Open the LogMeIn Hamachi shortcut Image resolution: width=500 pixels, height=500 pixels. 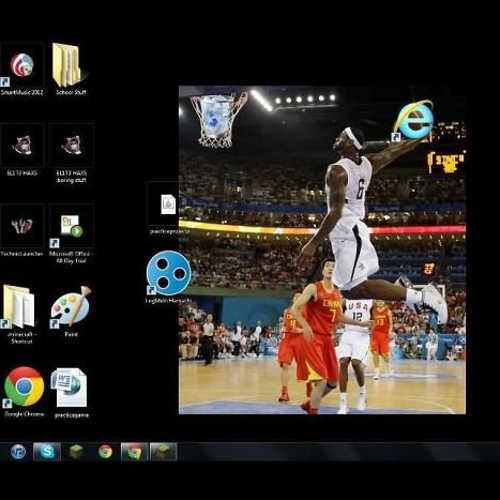[169, 277]
